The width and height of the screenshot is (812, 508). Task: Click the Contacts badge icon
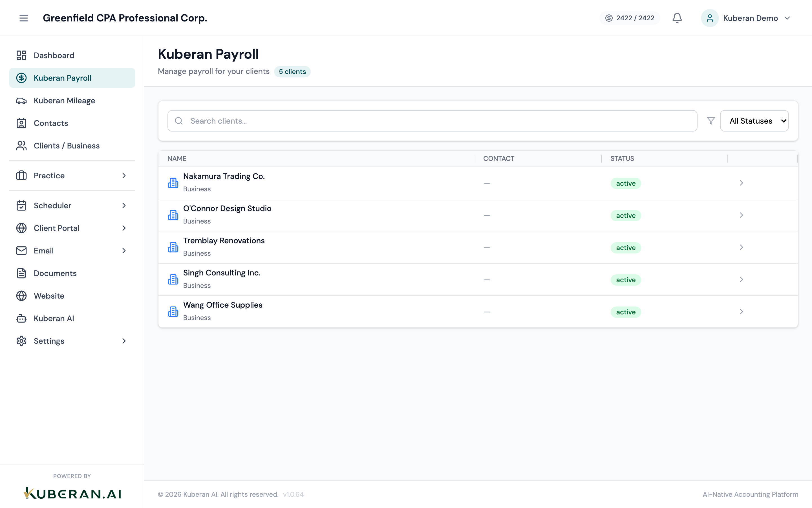[x=21, y=123]
